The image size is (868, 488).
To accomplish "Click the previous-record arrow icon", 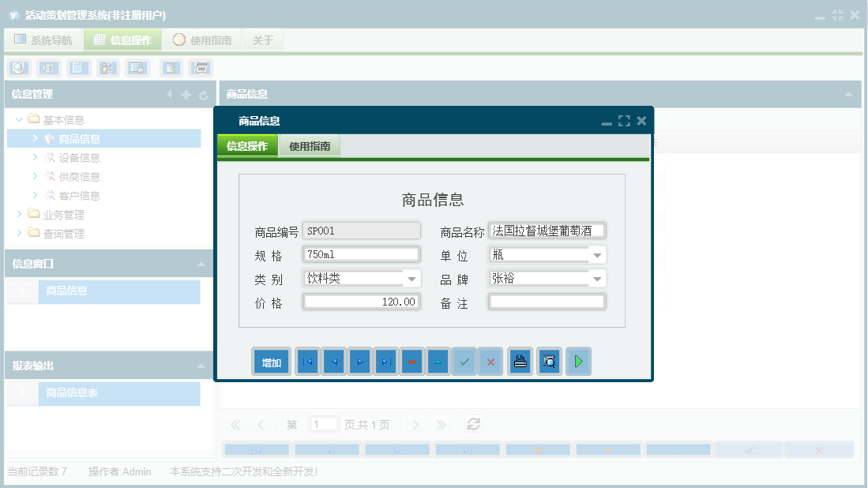I will tap(333, 361).
